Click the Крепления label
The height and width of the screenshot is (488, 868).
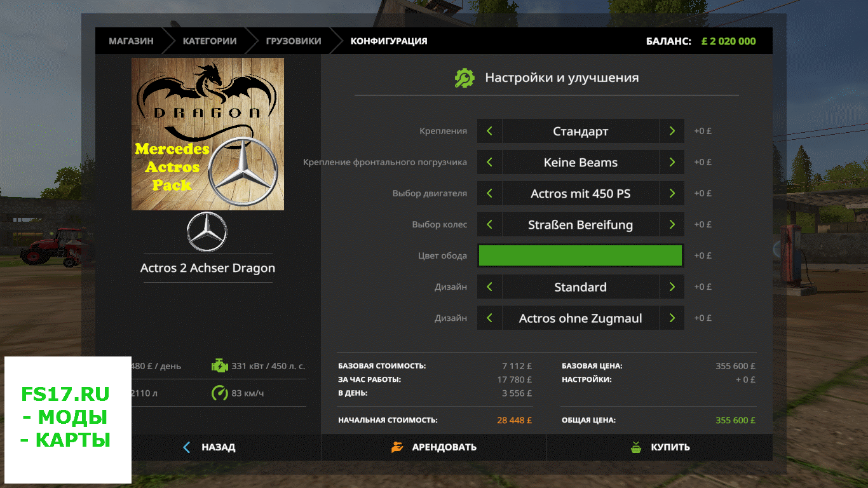pos(443,131)
